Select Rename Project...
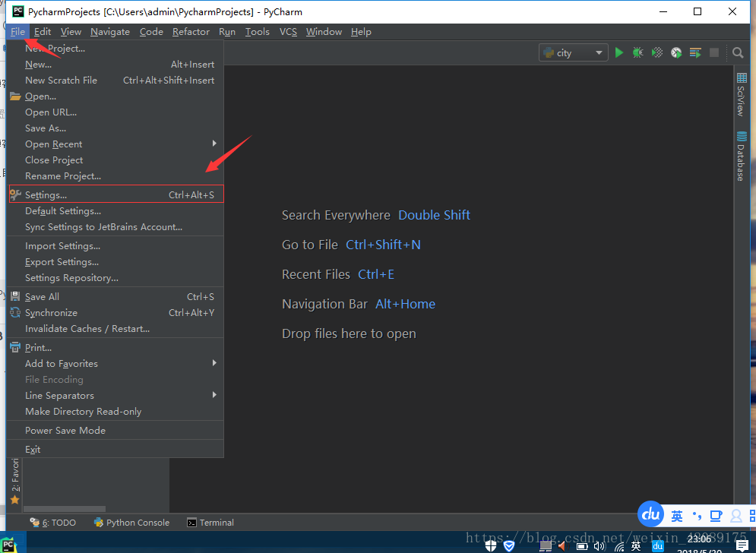The image size is (756, 553). (115, 176)
